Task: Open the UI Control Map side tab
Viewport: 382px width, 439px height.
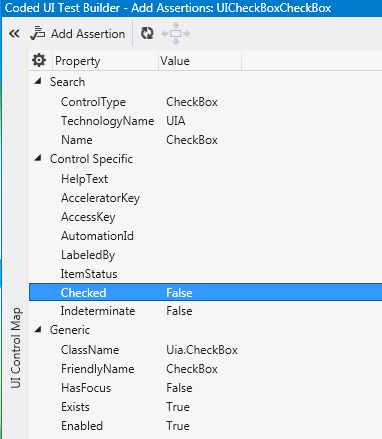Action: coord(16,348)
